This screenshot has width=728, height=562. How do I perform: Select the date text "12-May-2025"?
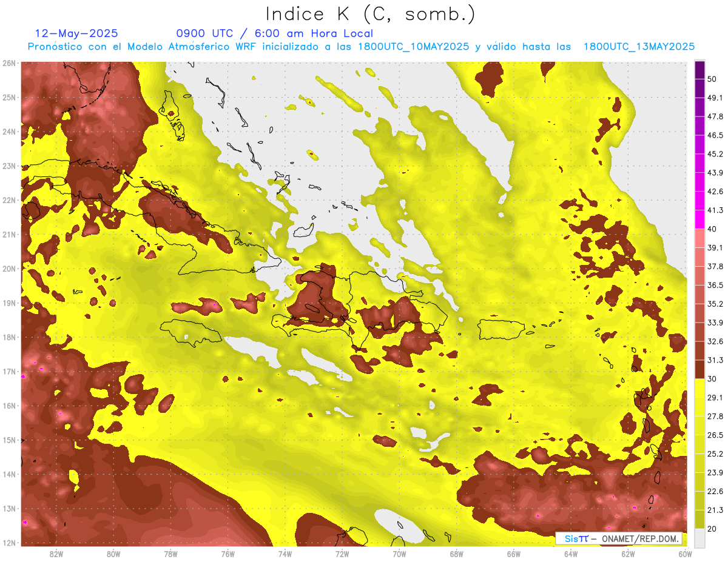click(76, 33)
